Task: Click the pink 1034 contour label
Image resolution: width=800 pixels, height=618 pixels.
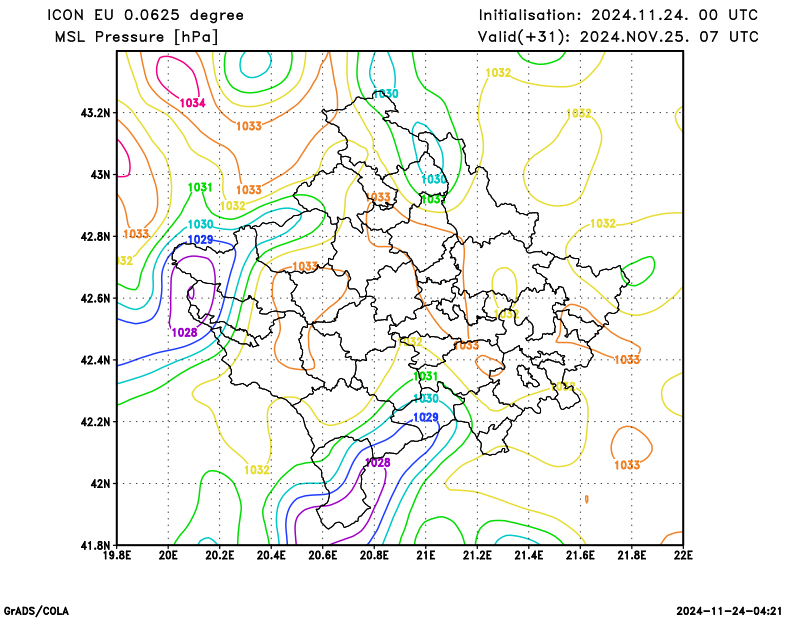Action: pos(192,103)
